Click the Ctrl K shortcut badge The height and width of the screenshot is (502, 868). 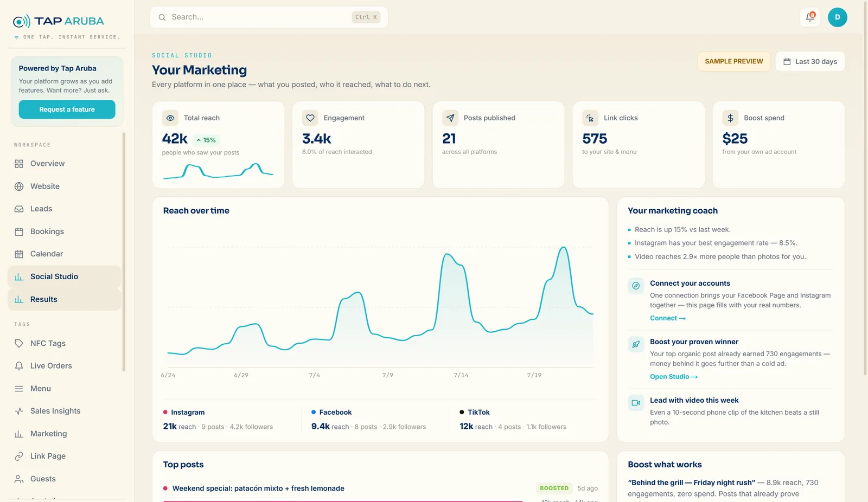click(366, 17)
